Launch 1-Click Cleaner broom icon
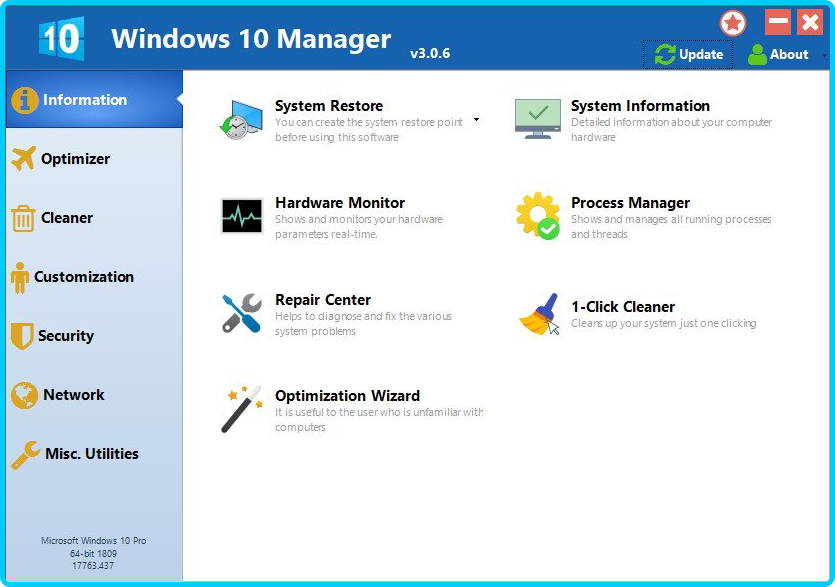 point(538,314)
